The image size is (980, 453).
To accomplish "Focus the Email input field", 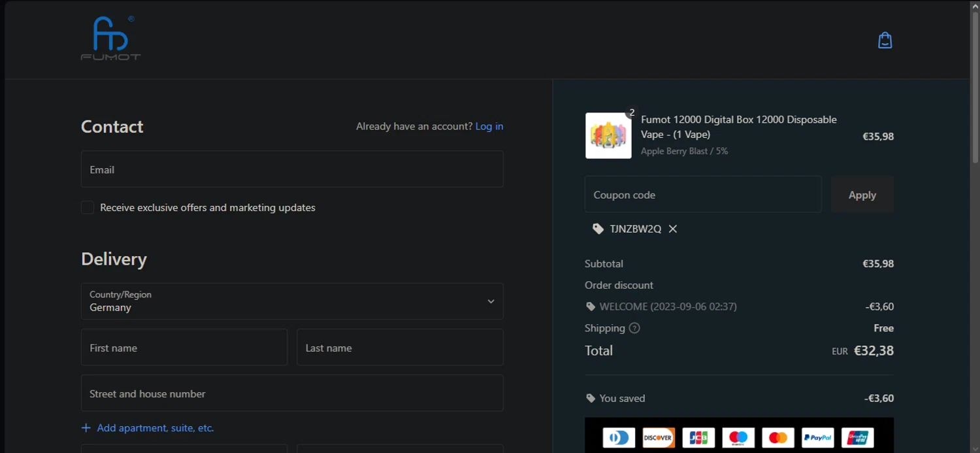I will (x=292, y=169).
